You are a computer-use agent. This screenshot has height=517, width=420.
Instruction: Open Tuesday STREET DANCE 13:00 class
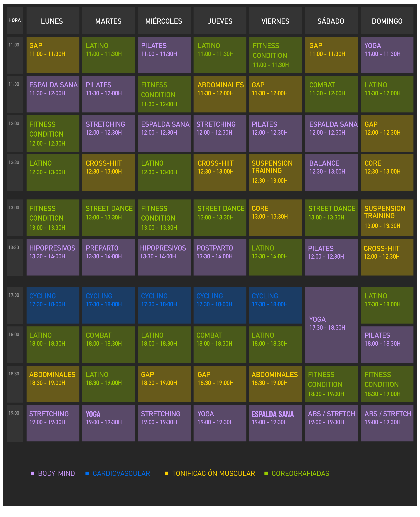click(108, 218)
